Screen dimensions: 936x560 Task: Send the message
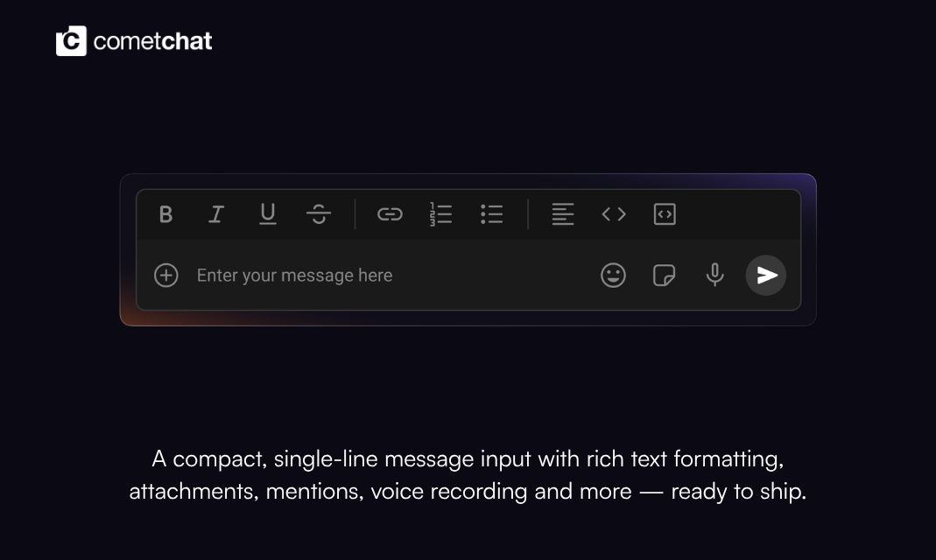pos(765,275)
